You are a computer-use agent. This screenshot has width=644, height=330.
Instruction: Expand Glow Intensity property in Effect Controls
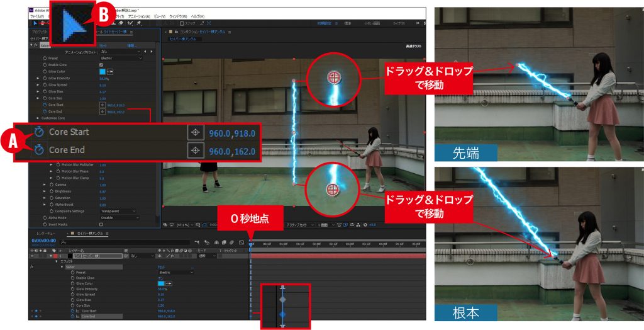[38, 78]
